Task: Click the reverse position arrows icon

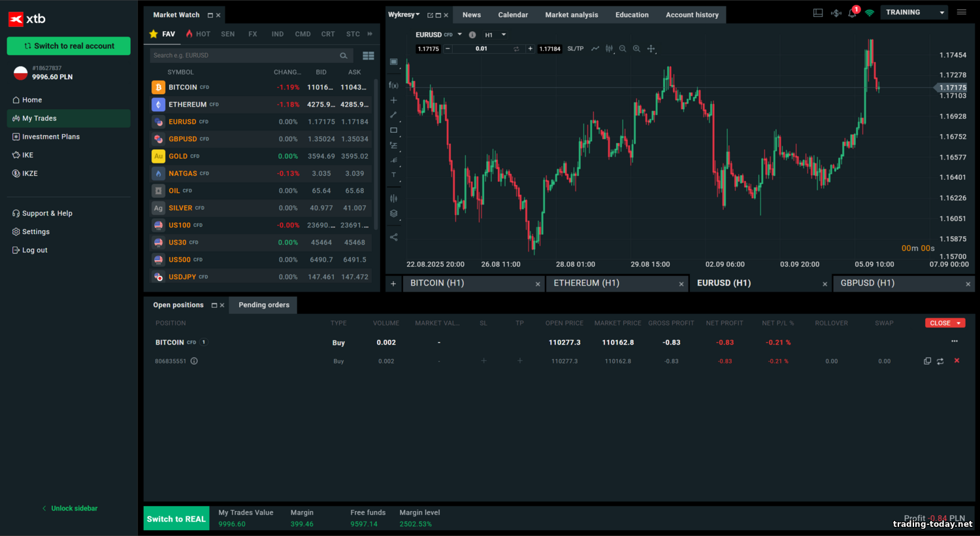Action: 940,361
